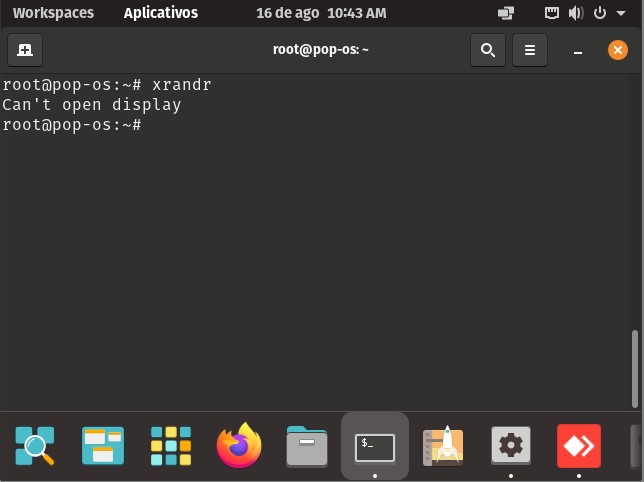Launch Firefox from the dock
Screen dimensions: 644x482
point(239,446)
